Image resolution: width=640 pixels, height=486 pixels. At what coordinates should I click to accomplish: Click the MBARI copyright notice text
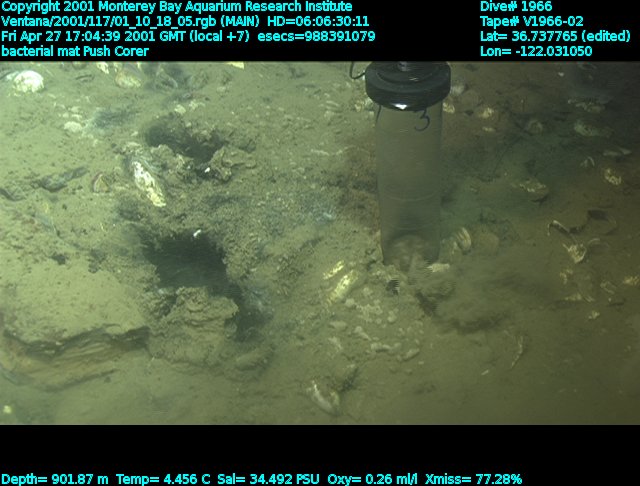click(x=177, y=7)
